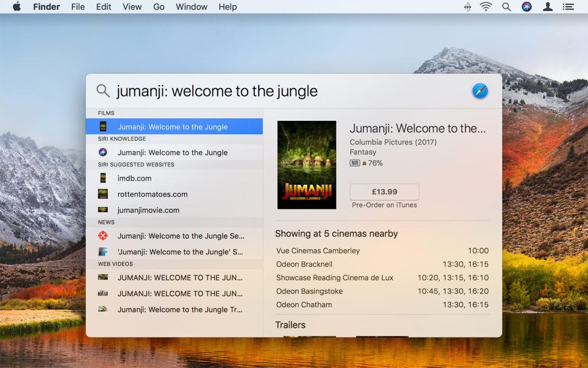Click the blue news icon for ''Jumanji' S...'
The height and width of the screenshot is (368, 588).
103,251
